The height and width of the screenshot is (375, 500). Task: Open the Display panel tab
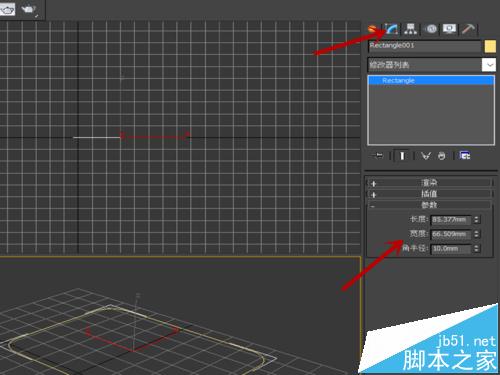[449, 29]
